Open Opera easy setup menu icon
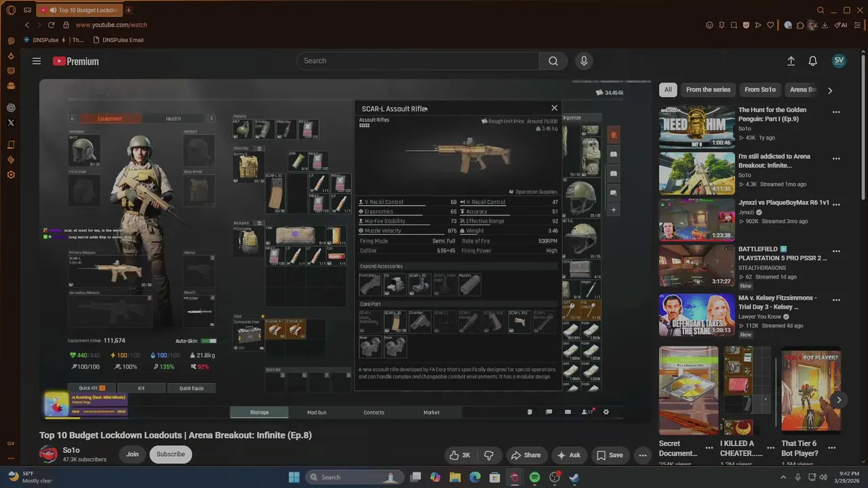This screenshot has width=868, height=488. click(857, 25)
